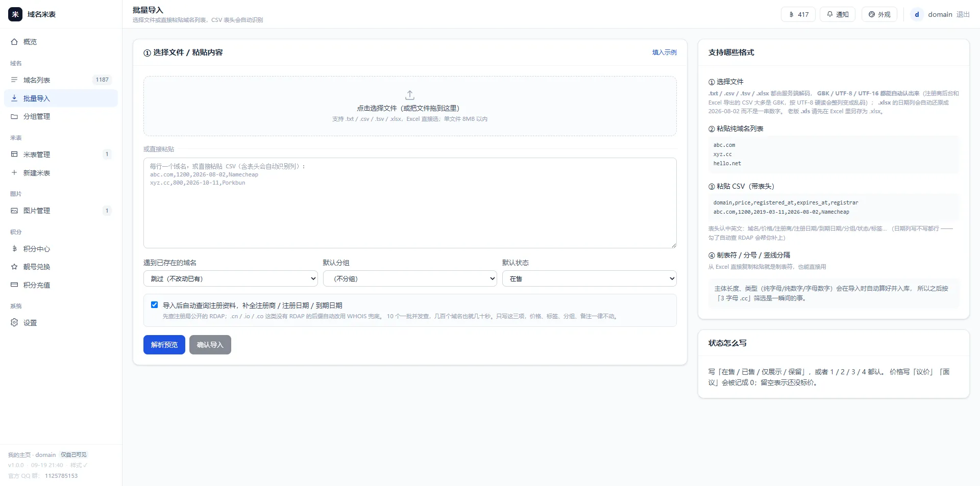Click the 积分中心 coin icon
This screenshot has width=980, height=486.
click(14, 249)
